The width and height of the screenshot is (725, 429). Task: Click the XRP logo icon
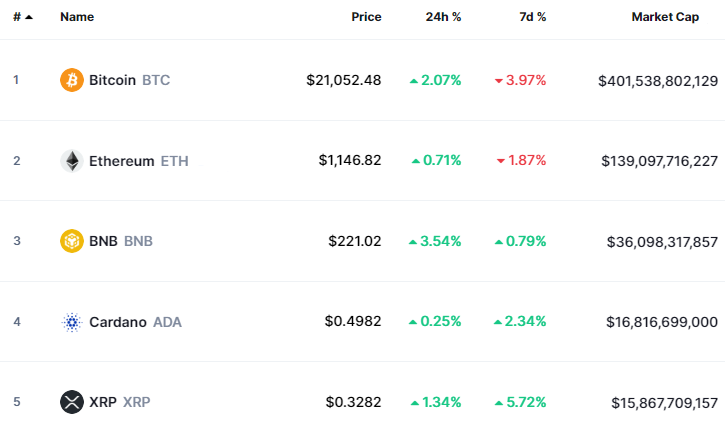(x=72, y=402)
